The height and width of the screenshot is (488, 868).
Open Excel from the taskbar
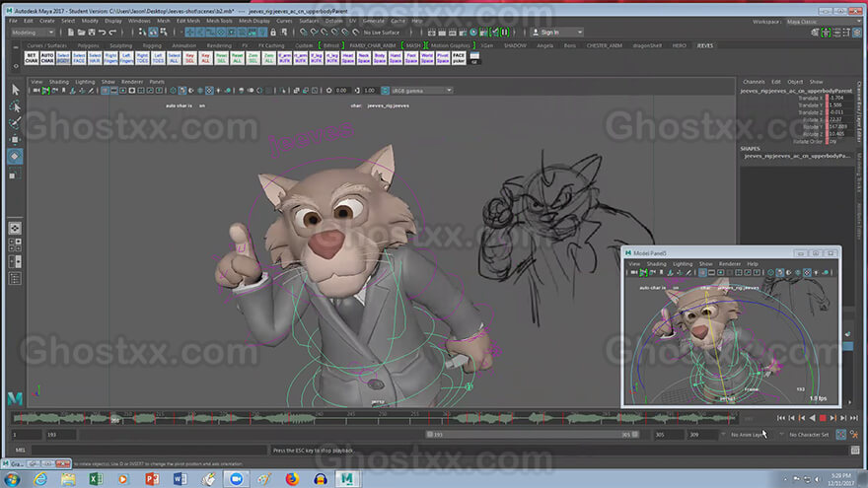[96, 478]
